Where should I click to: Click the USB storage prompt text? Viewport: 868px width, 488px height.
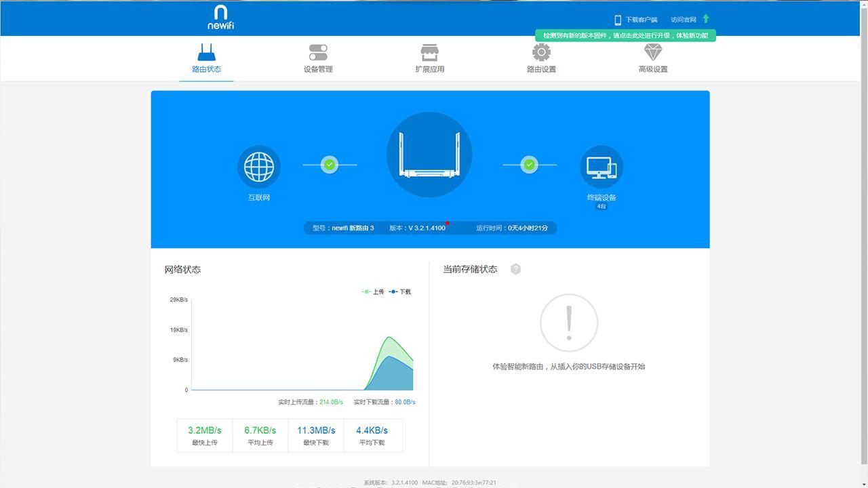pos(569,367)
